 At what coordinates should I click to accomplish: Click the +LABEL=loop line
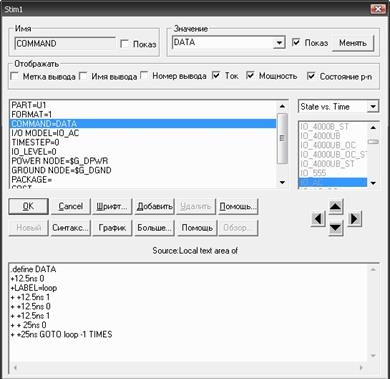34,288
